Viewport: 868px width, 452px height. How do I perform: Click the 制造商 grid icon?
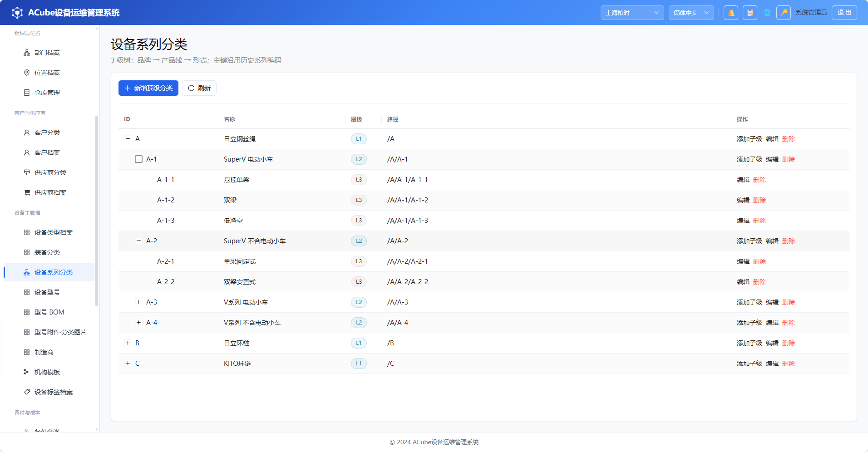click(27, 352)
